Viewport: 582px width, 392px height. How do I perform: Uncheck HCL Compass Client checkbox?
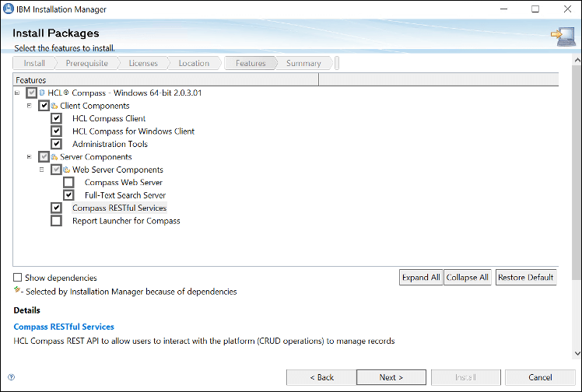click(x=56, y=118)
